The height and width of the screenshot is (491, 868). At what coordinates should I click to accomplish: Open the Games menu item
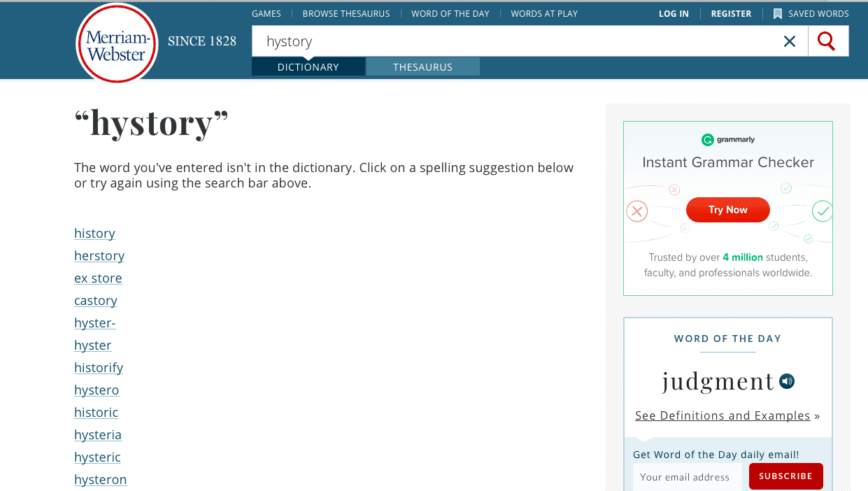pyautogui.click(x=266, y=13)
